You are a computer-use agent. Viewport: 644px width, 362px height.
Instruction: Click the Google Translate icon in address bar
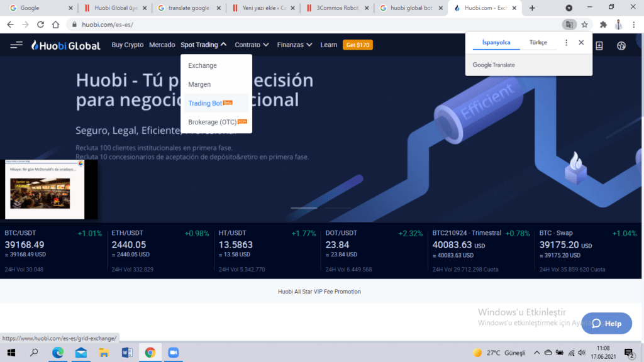[569, 25]
